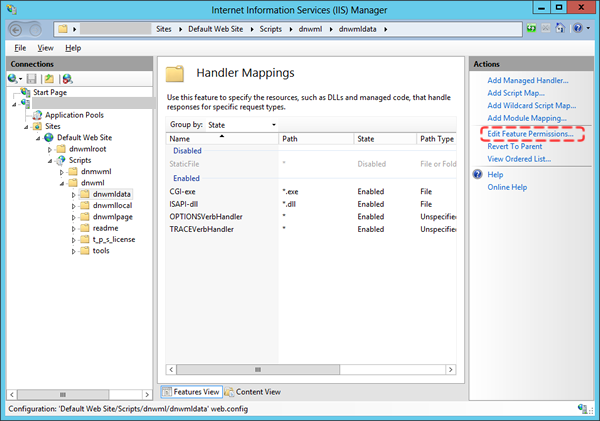600x421 pixels.
Task: Click Revert To Parent link
Action: 515,146
